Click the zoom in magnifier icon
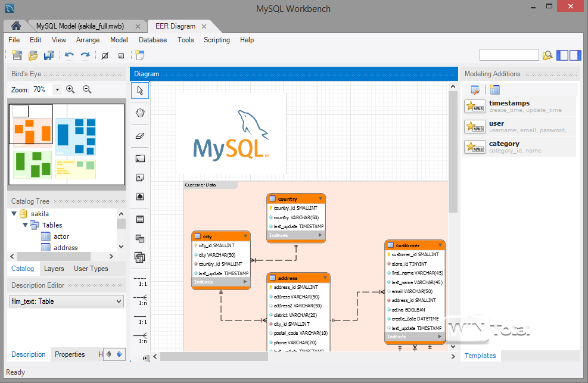Image resolution: width=588 pixels, height=383 pixels. (x=71, y=89)
